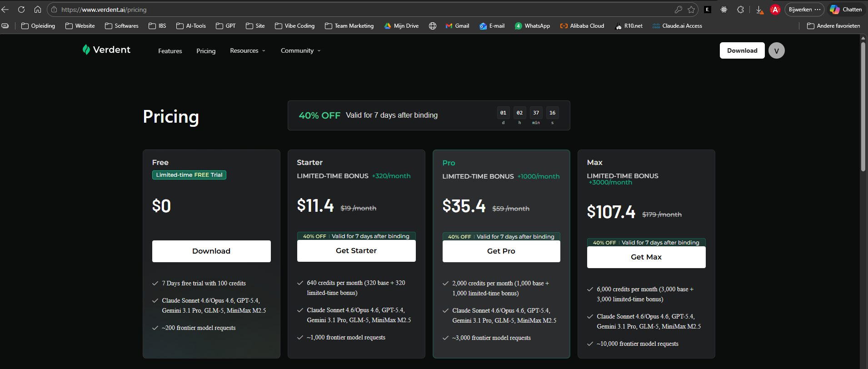The image size is (868, 369).
Task: Open the unnamed globe bookmark
Action: point(433,26)
